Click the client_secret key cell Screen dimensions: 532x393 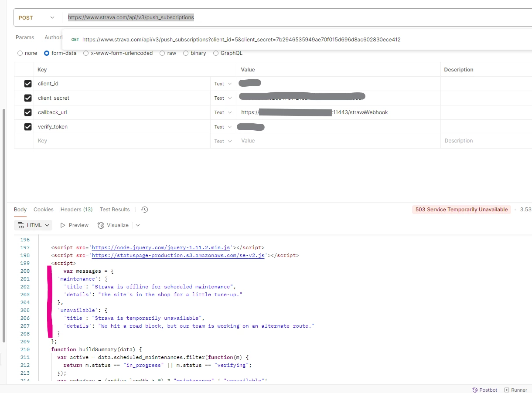(122, 98)
